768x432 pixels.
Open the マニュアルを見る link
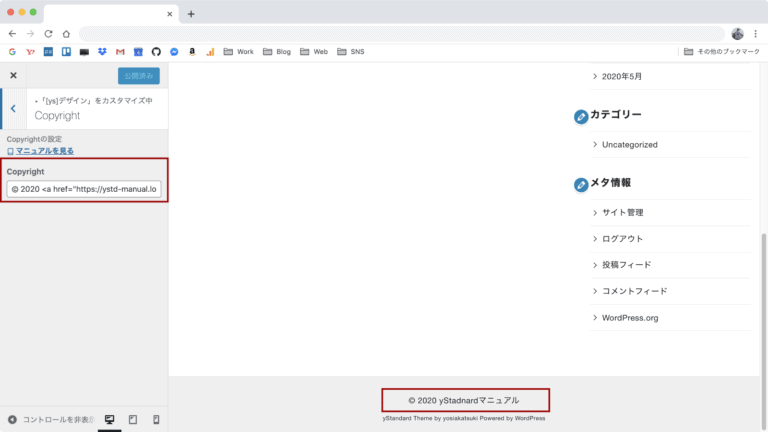tap(44, 151)
